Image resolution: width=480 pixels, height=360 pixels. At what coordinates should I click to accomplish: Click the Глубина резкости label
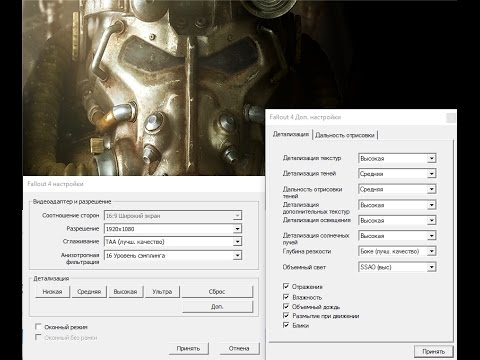click(x=307, y=252)
